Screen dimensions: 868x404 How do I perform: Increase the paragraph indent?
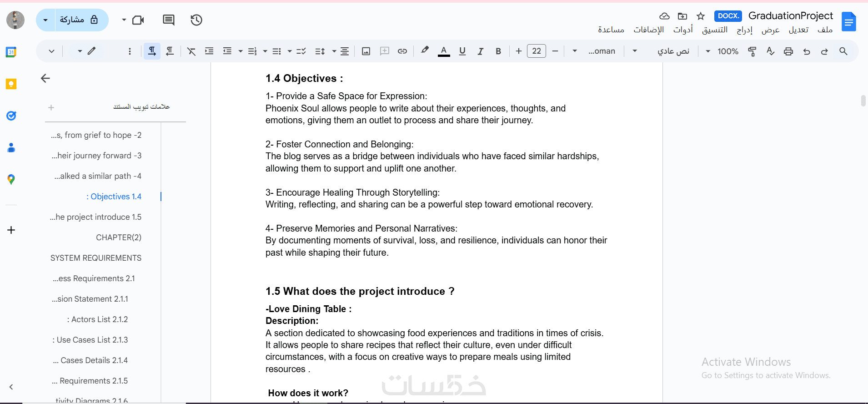tap(209, 51)
